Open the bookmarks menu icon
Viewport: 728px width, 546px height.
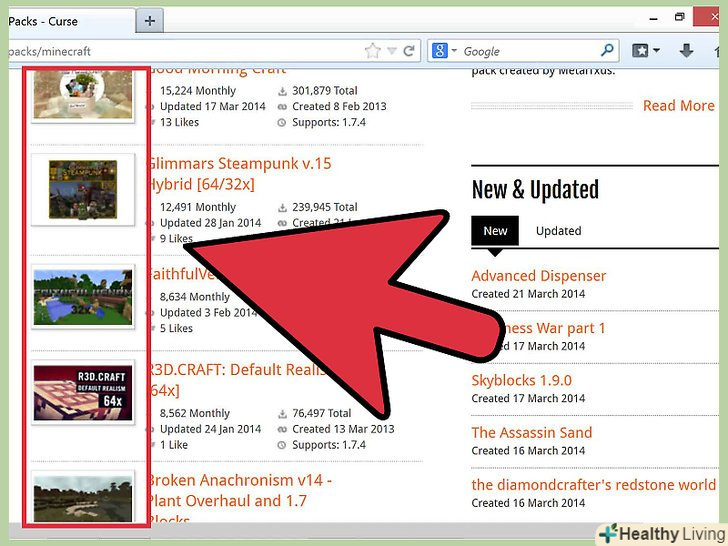(640, 50)
